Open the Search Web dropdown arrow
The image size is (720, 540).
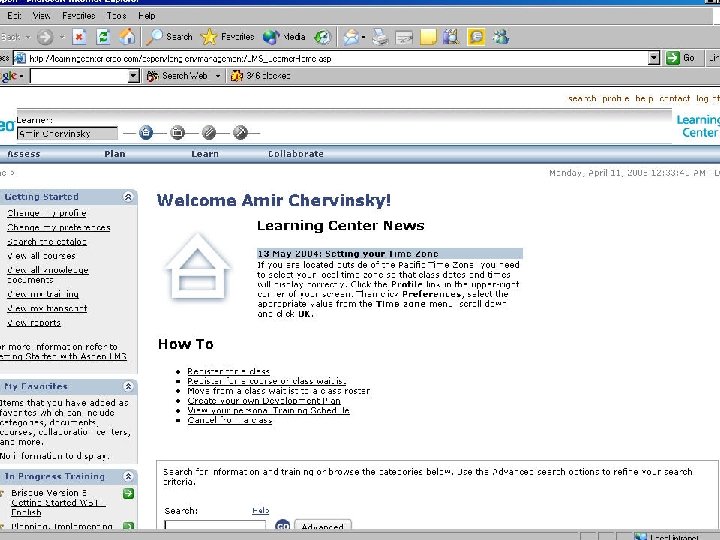click(218, 76)
